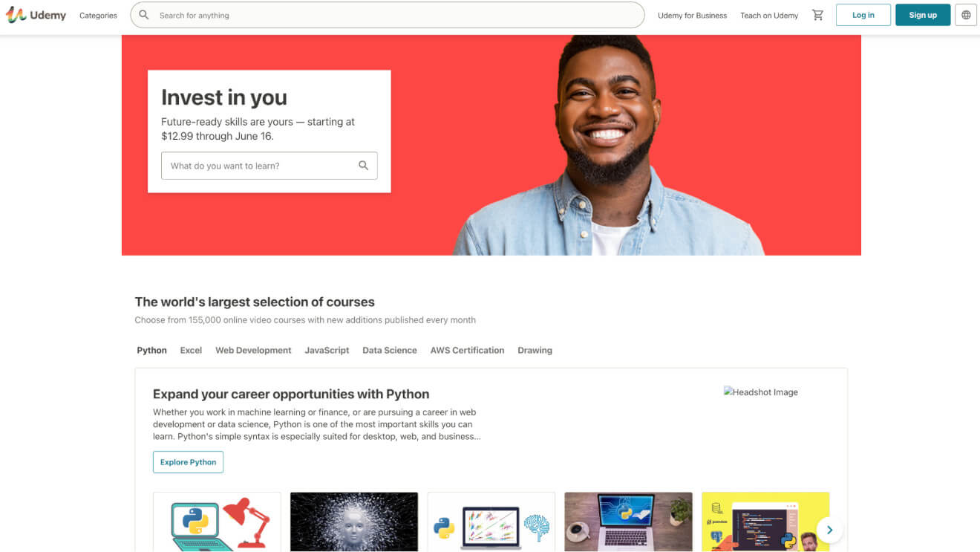
Task: Open the yellow pandas course thumbnail
Action: pos(765,522)
